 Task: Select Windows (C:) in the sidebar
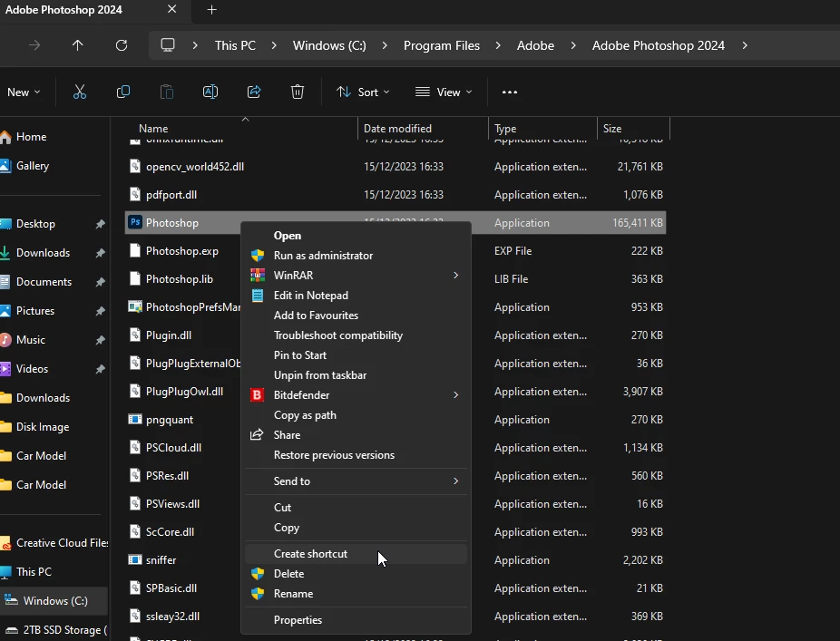coord(54,601)
